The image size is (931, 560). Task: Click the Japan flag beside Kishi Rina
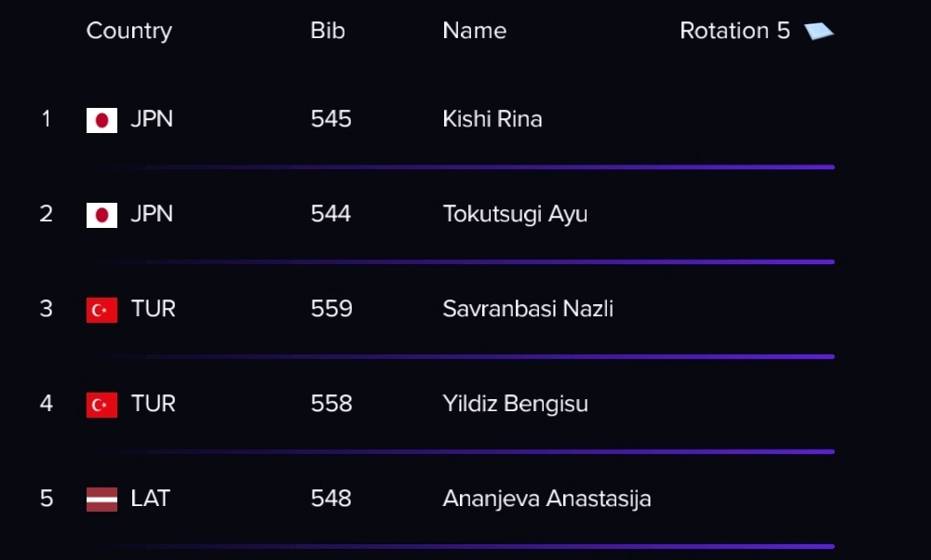[x=101, y=120]
